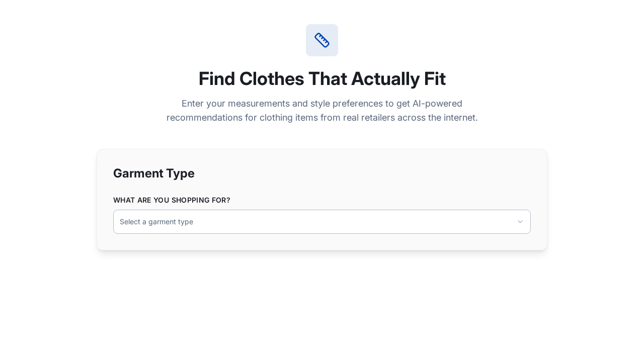The width and height of the screenshot is (644, 362).
Task: Click the 'Select a garment type' placeholder text
Action: (x=156, y=222)
